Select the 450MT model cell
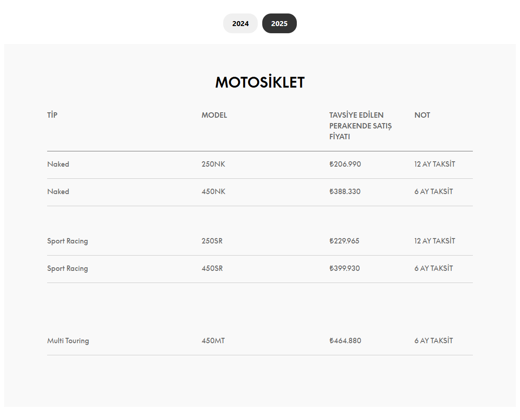 [x=213, y=340]
